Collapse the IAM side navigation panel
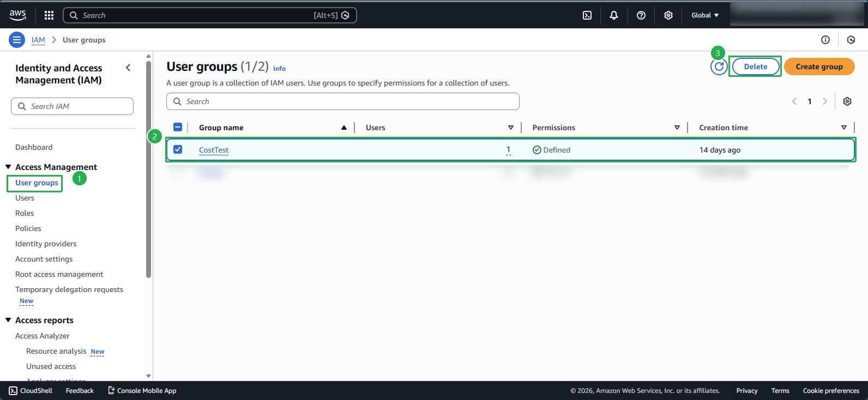This screenshot has width=868, height=400. 128,68
